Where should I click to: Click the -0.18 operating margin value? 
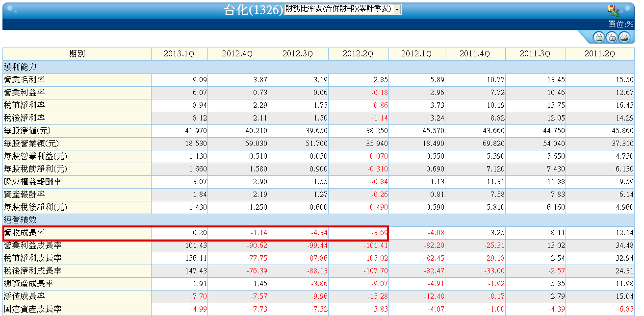coord(379,93)
